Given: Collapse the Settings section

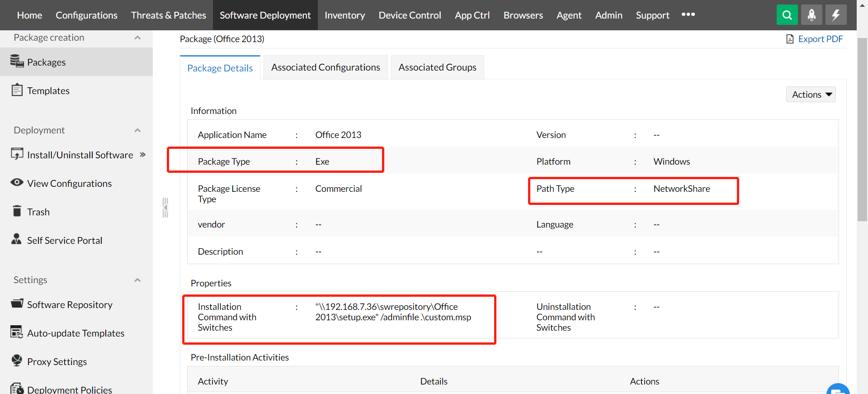Looking at the screenshot, I should coord(137,280).
